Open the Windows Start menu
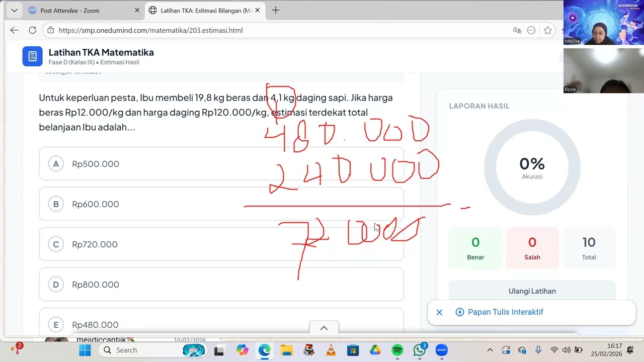 pos(85,350)
